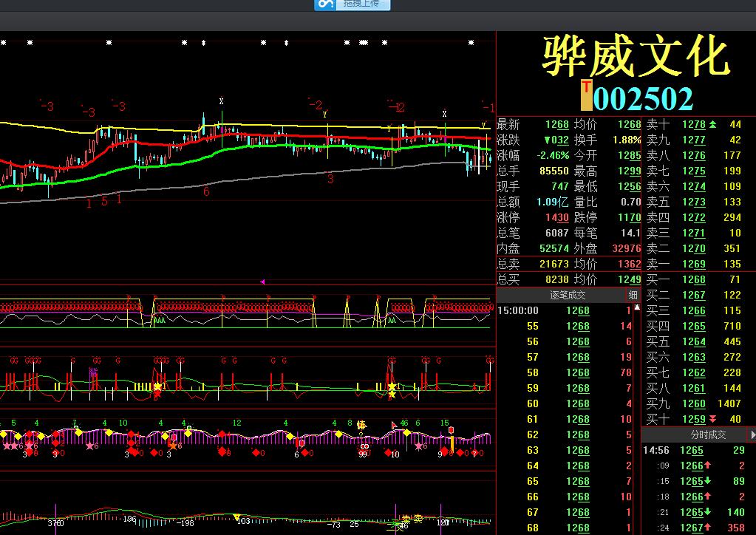Viewport: 756px width, 535px height.
Task: Click the 最新 price value 1268
Action: [557, 125]
